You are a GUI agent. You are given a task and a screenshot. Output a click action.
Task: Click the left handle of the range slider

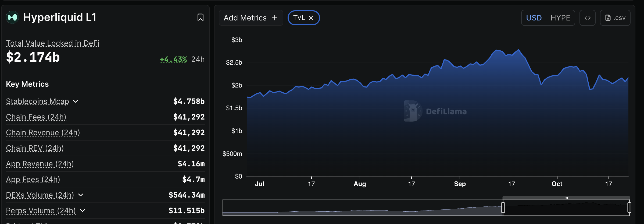click(x=503, y=208)
